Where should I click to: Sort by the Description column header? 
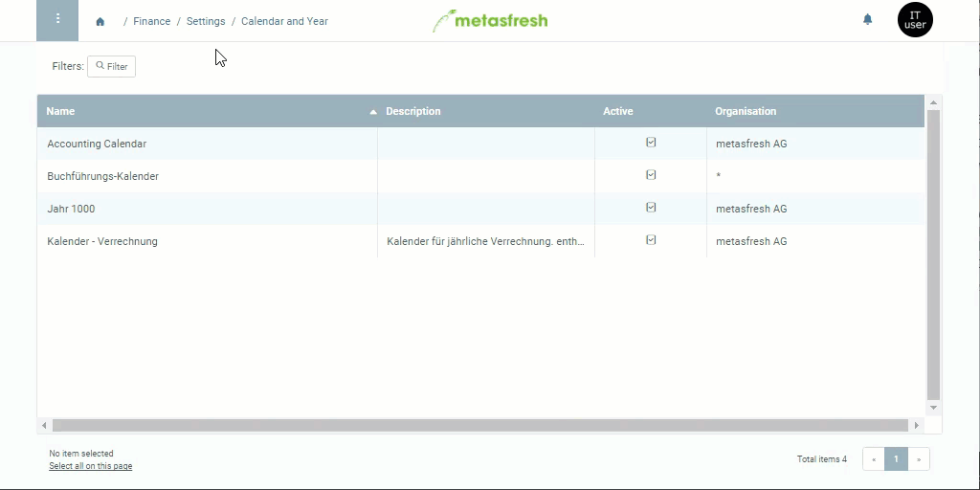(x=413, y=111)
